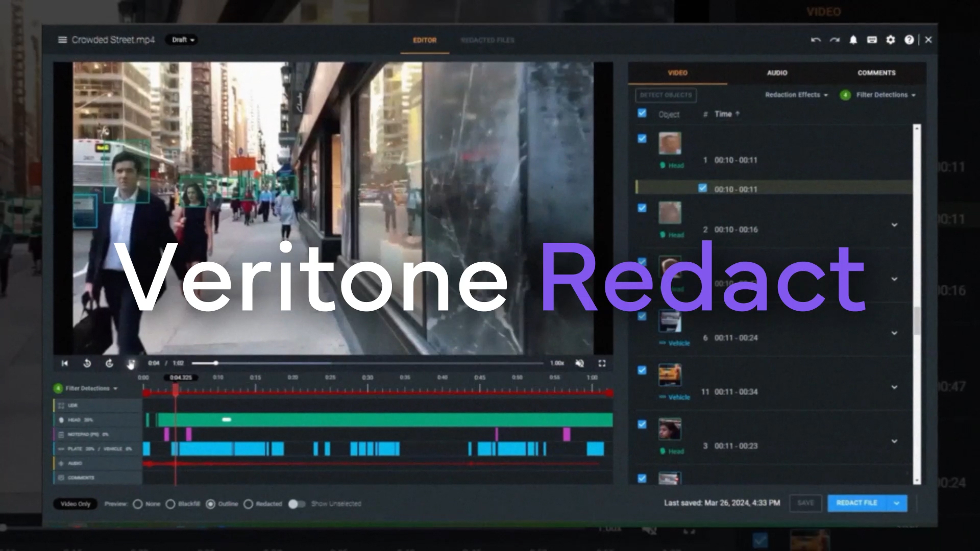Close the editor with the X icon

coord(928,40)
